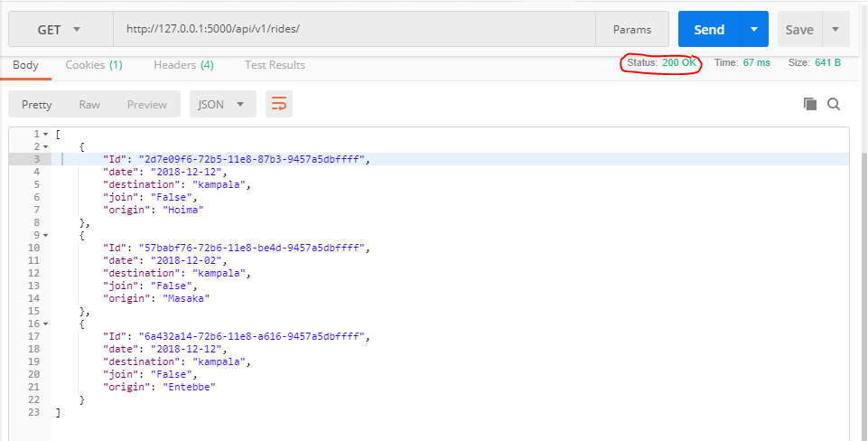Click the origin value "Entebbe"

coord(189,387)
